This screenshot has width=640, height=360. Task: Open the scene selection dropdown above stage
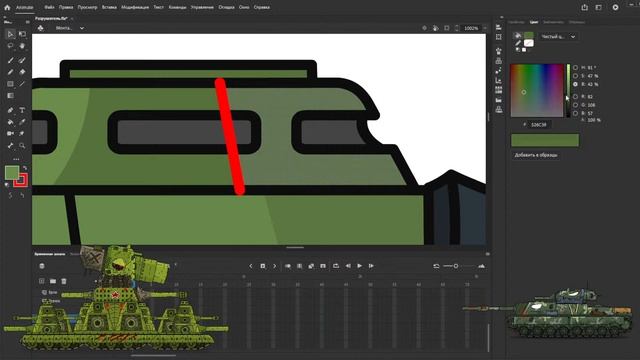point(70,28)
